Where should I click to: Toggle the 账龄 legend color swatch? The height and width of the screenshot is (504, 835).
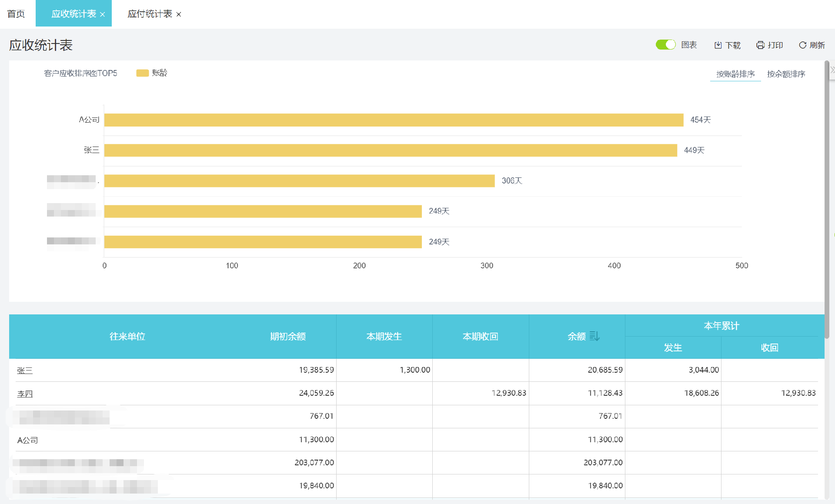[142, 73]
